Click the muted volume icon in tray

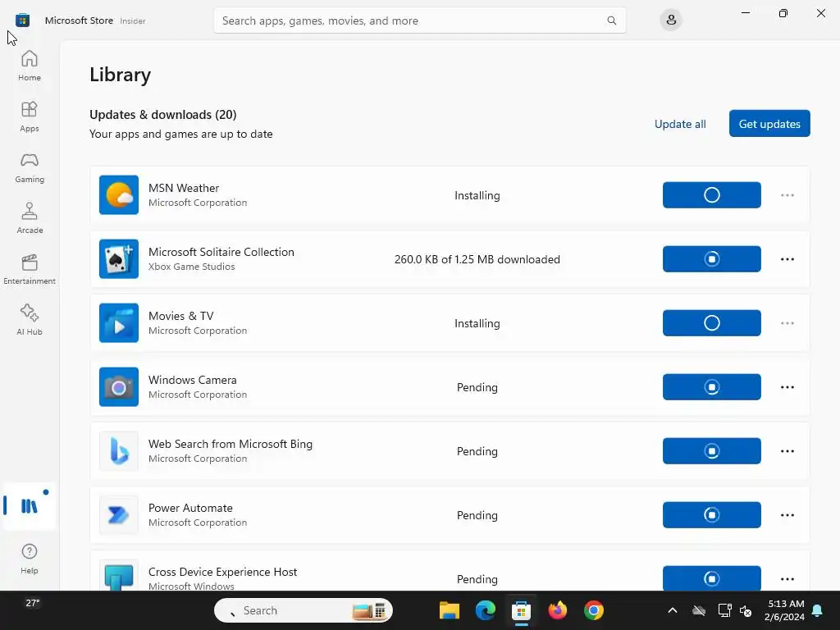[x=746, y=610]
